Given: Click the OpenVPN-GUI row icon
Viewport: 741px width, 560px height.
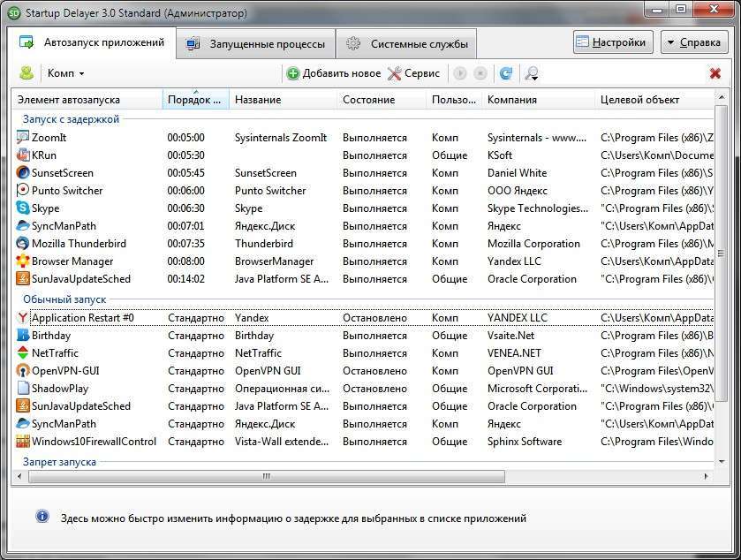Looking at the screenshot, I should [x=23, y=370].
